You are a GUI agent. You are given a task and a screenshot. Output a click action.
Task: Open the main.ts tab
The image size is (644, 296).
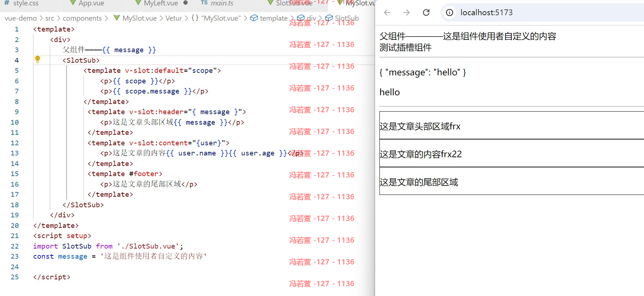[x=222, y=3]
